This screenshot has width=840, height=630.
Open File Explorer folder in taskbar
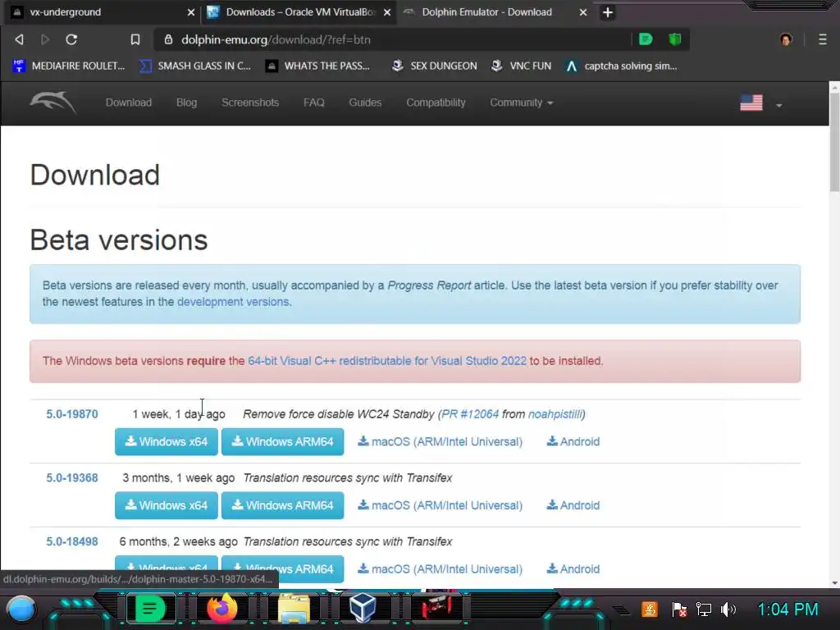294,609
